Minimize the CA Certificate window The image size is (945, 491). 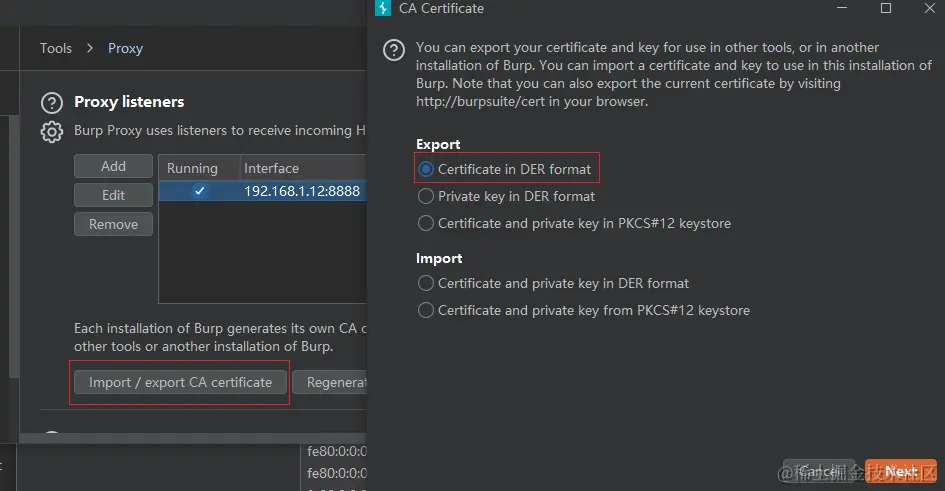(842, 8)
